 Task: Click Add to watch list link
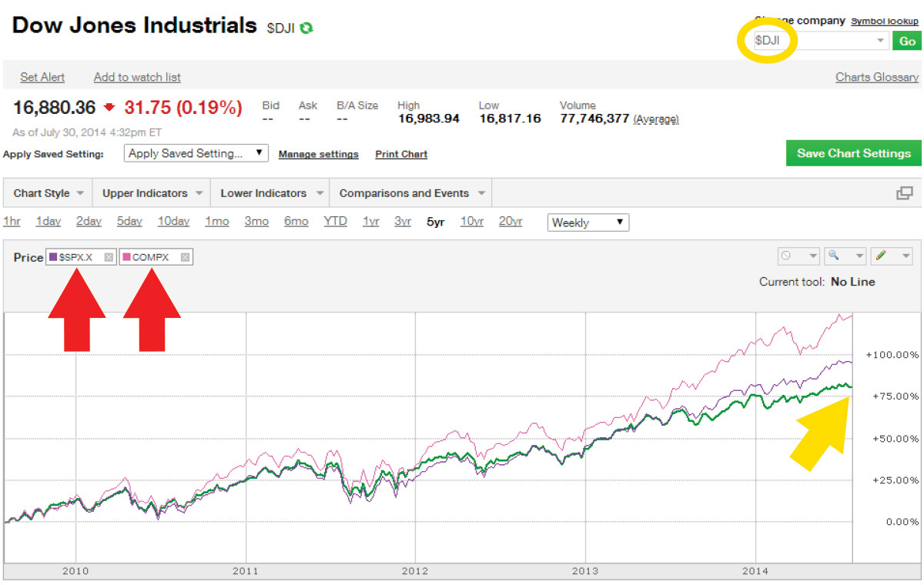[x=137, y=77]
